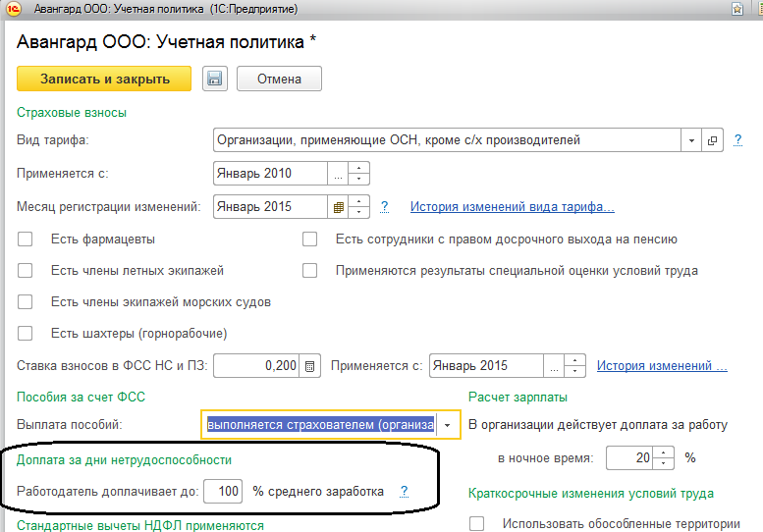763x532 pixels.
Task: Open calendar picker for Месяц регистрации изменений
Action: coord(339,207)
